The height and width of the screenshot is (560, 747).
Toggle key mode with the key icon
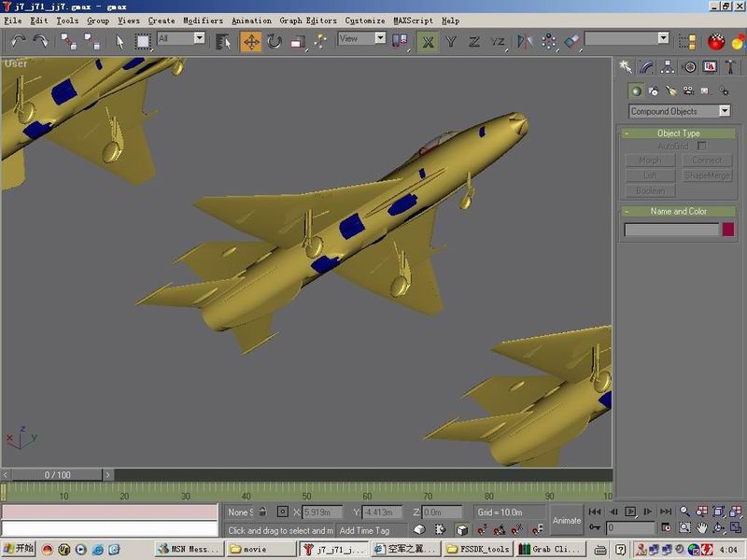[595, 527]
